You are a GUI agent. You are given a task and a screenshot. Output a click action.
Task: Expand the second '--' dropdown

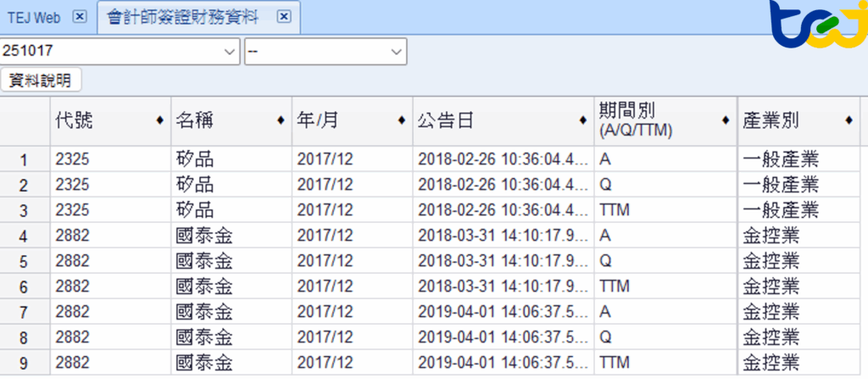[396, 52]
